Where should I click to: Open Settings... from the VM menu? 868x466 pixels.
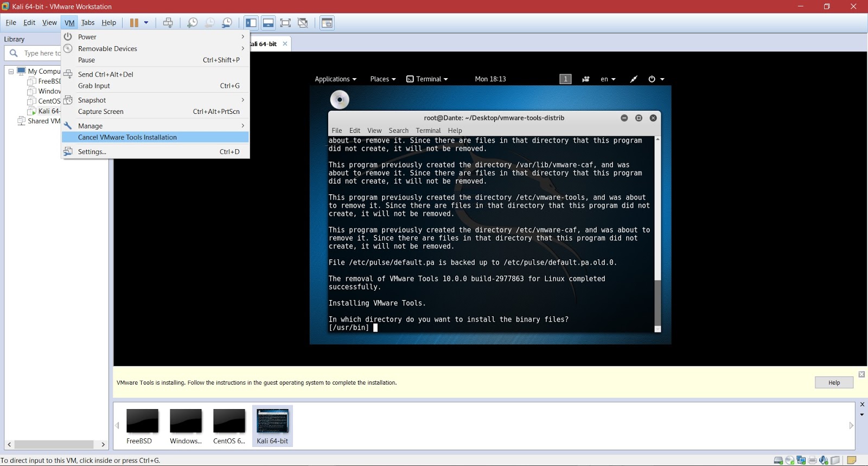156,152
